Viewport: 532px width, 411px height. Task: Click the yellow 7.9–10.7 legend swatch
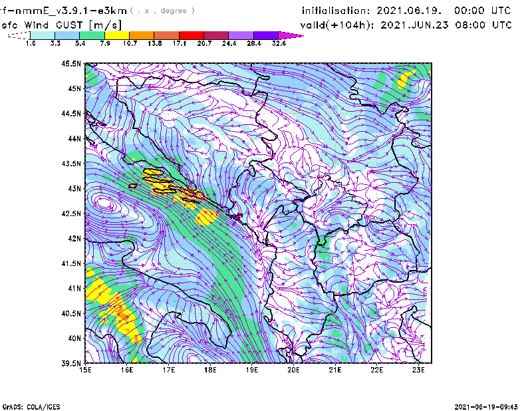pos(117,35)
